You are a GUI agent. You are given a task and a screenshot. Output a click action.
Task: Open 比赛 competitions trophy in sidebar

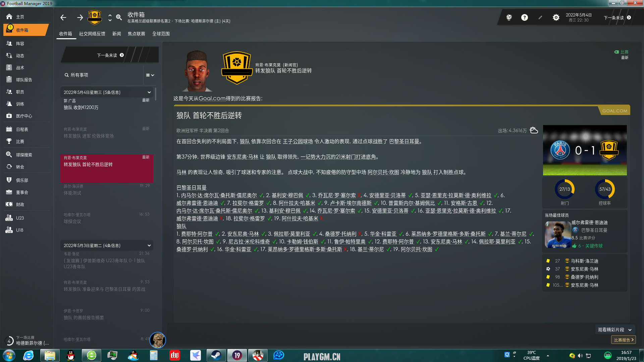(x=27, y=141)
